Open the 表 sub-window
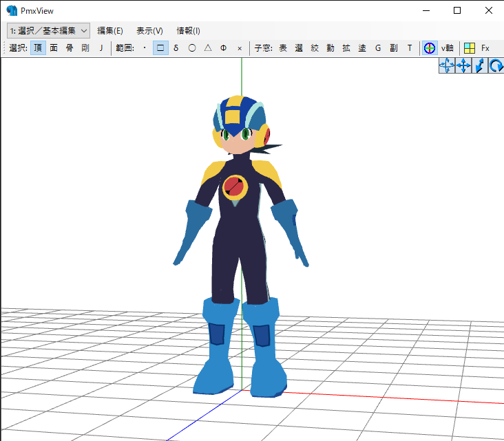The height and width of the screenshot is (441, 504). [x=283, y=48]
